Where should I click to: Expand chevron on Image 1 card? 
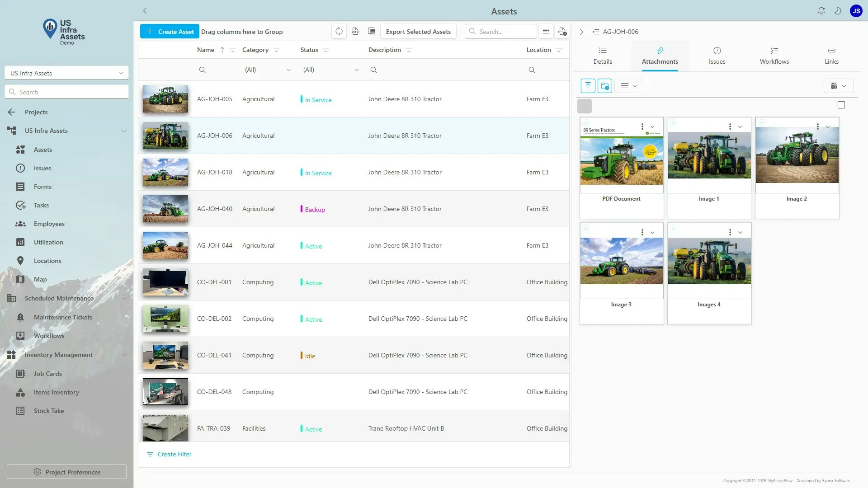click(740, 127)
